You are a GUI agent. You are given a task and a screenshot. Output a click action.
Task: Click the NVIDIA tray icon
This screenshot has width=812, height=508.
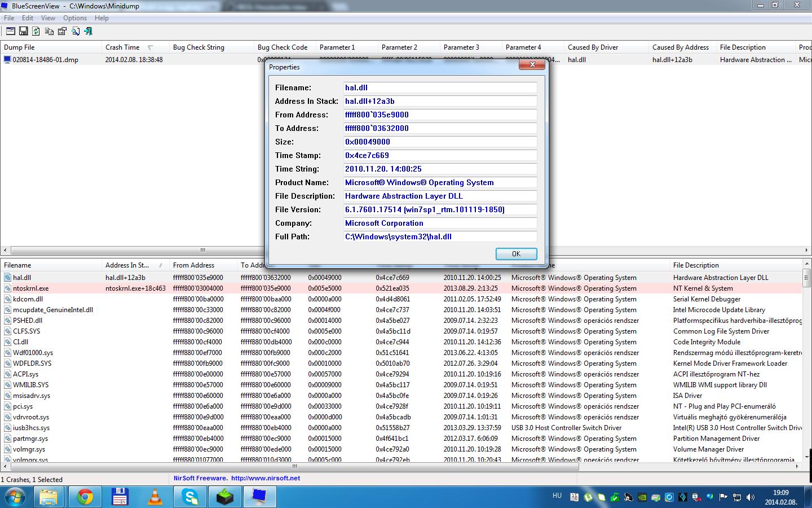[642, 497]
